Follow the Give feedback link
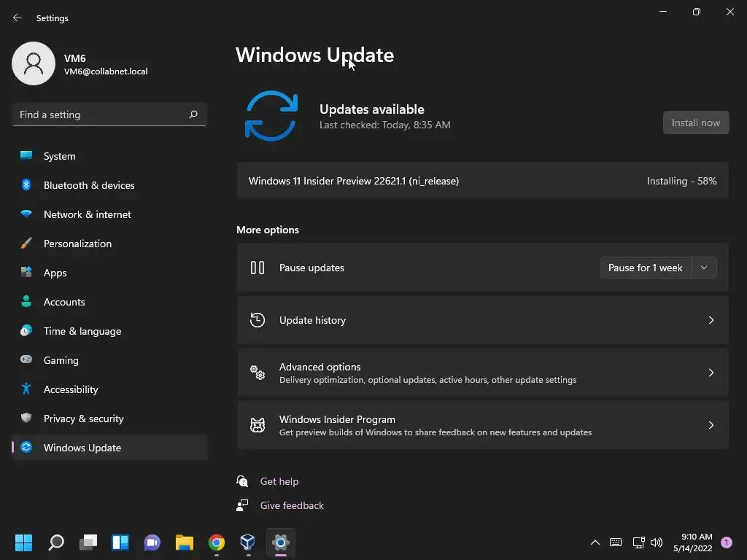This screenshot has width=747, height=560. click(x=292, y=505)
